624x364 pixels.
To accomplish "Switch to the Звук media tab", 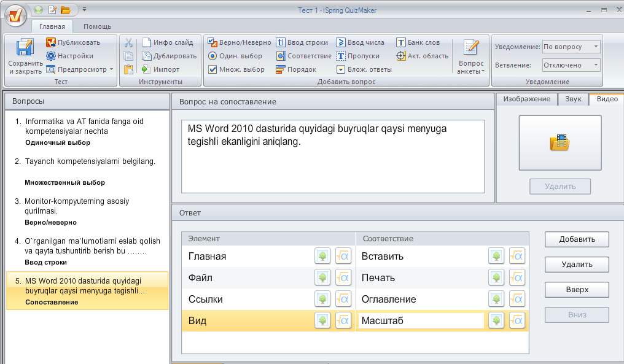I will tap(573, 99).
